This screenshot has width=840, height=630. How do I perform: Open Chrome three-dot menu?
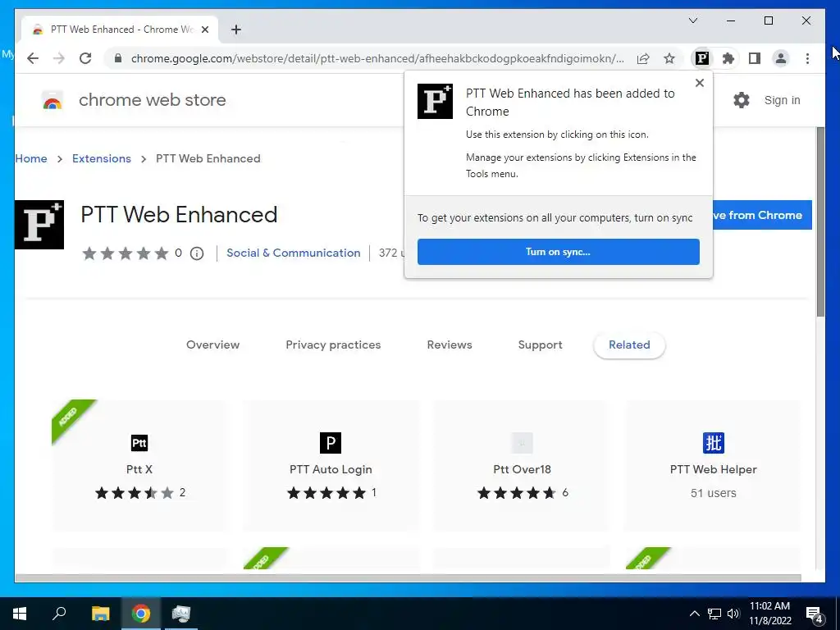point(807,58)
